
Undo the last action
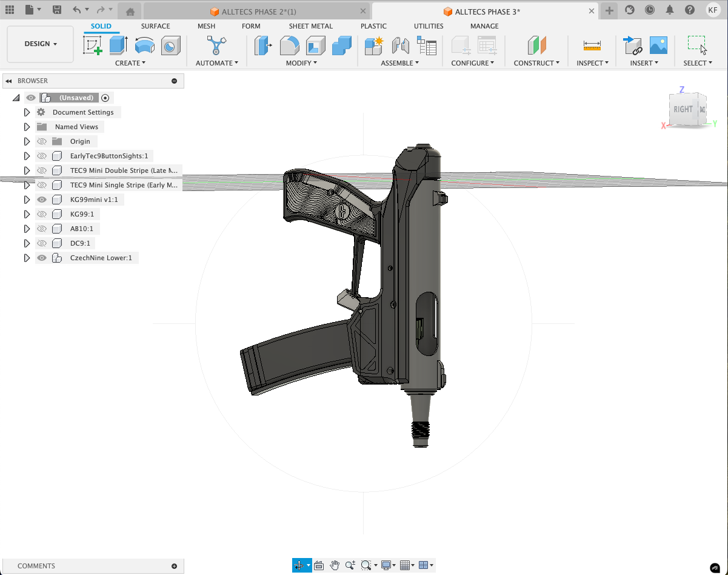click(x=76, y=10)
